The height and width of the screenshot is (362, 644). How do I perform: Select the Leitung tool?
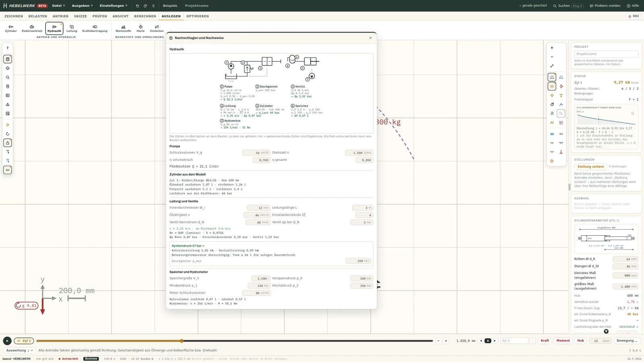72,29
